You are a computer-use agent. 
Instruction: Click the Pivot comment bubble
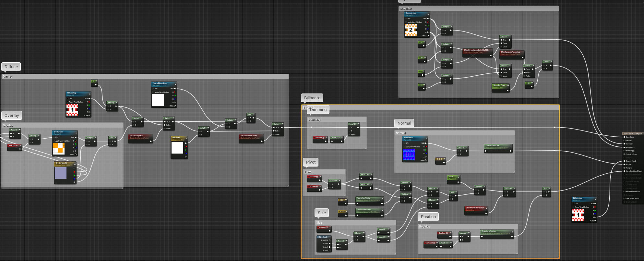click(311, 162)
